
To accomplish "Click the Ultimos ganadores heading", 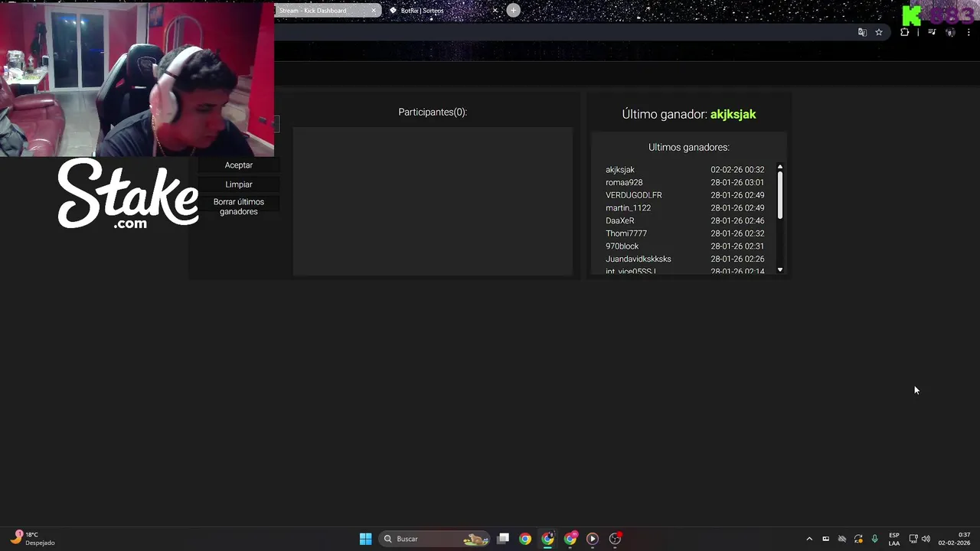I will tap(688, 147).
